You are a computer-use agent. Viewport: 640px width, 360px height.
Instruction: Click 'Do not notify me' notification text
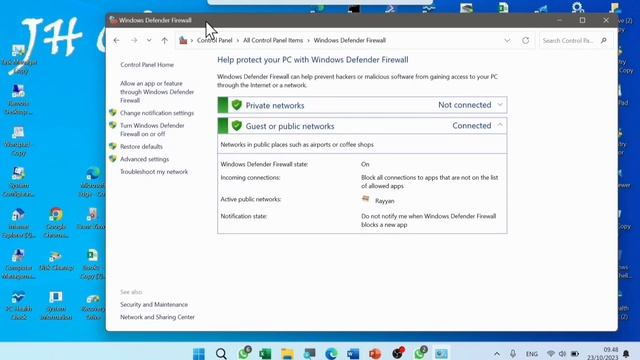tap(428, 220)
